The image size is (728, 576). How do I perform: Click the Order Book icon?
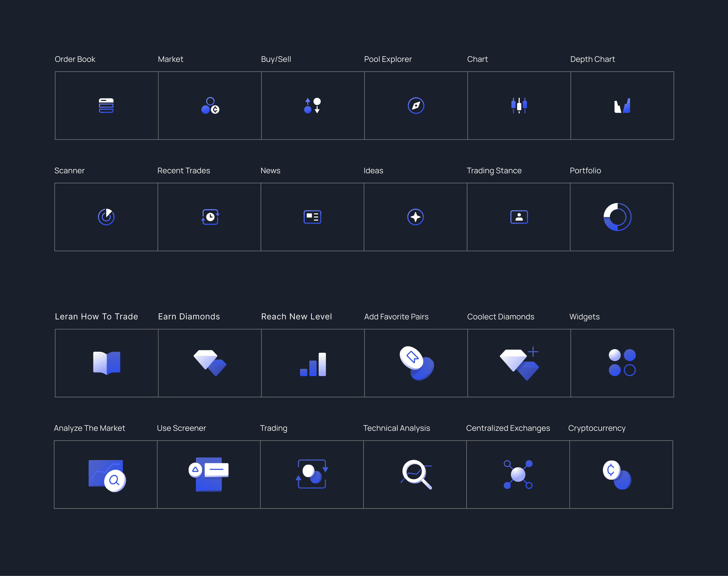[106, 105]
